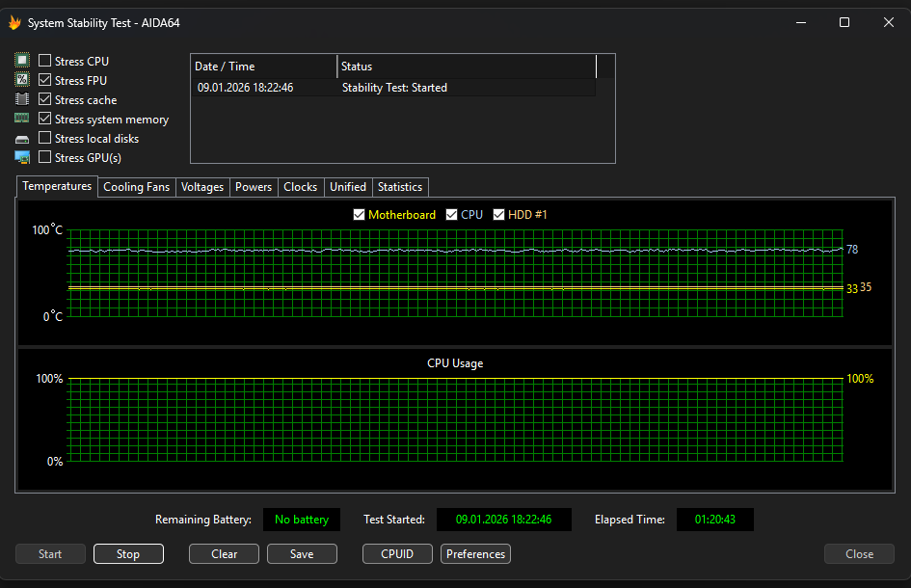
Task: Click the Elapsed Time value 01:20:43
Action: [715, 520]
